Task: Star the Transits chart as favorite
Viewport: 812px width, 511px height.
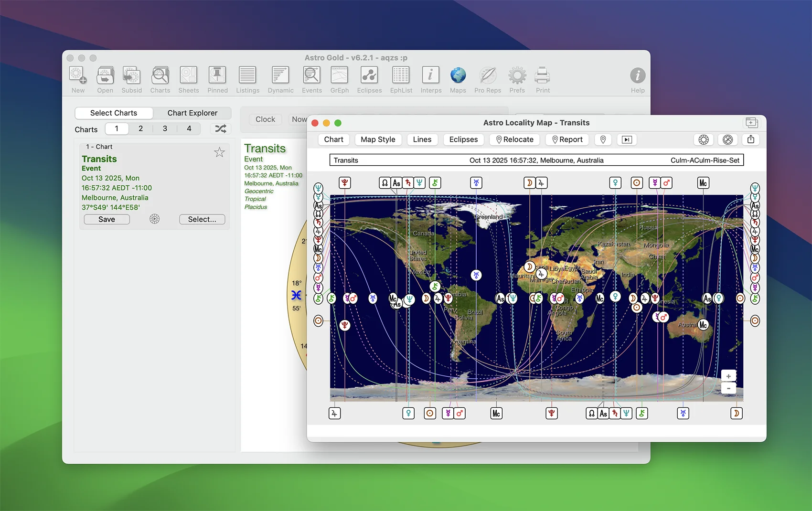Action: pos(219,152)
